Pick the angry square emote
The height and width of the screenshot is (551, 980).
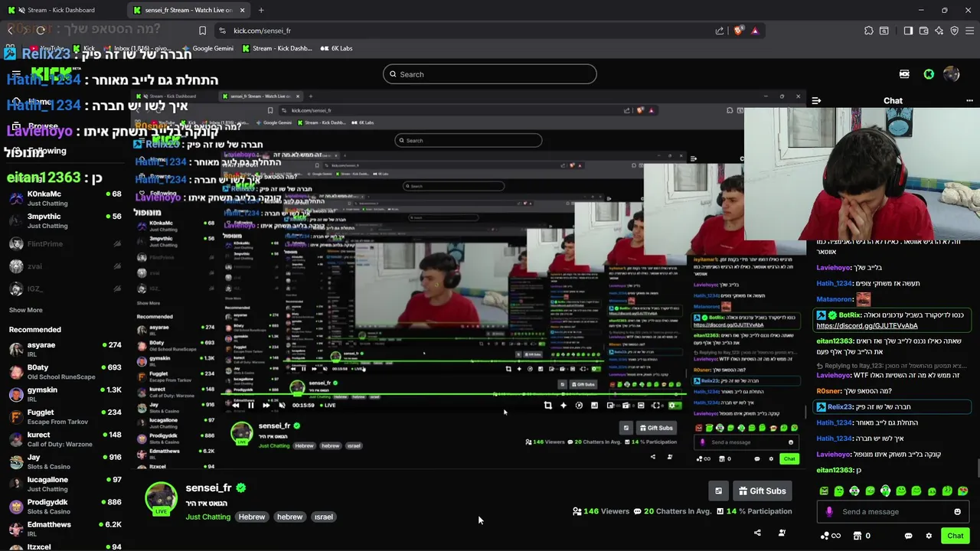tap(824, 491)
